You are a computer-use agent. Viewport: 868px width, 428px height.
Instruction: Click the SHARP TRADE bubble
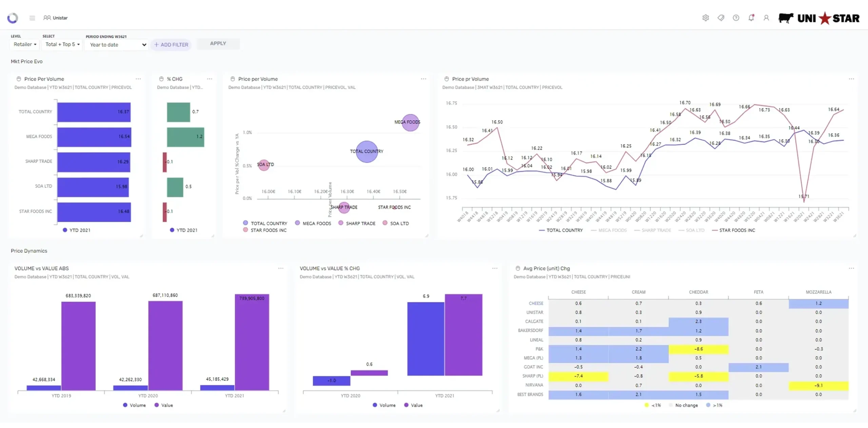tap(344, 208)
